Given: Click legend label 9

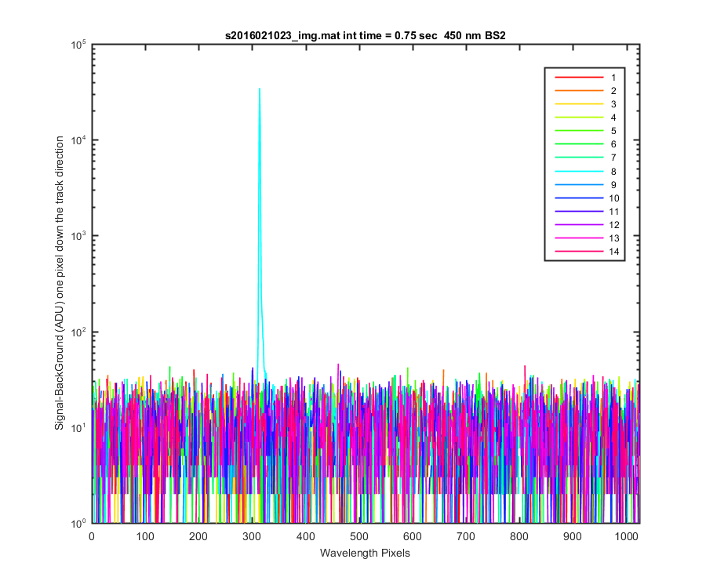Looking at the screenshot, I should coord(613,185).
